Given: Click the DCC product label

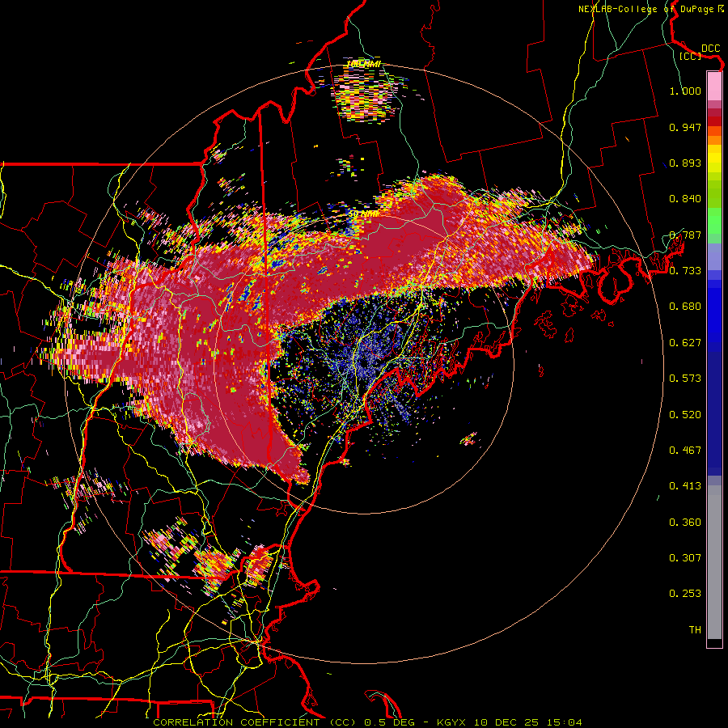Looking at the screenshot, I should (x=710, y=49).
